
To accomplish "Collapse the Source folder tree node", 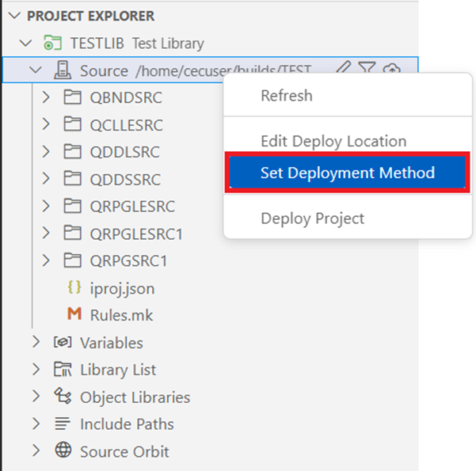I will [x=36, y=70].
